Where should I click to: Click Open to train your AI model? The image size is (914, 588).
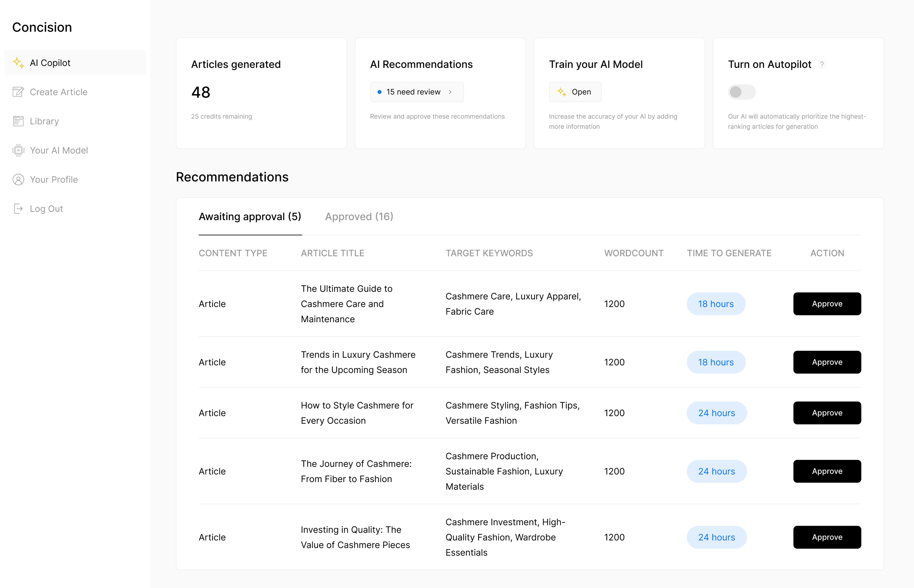[x=575, y=92]
